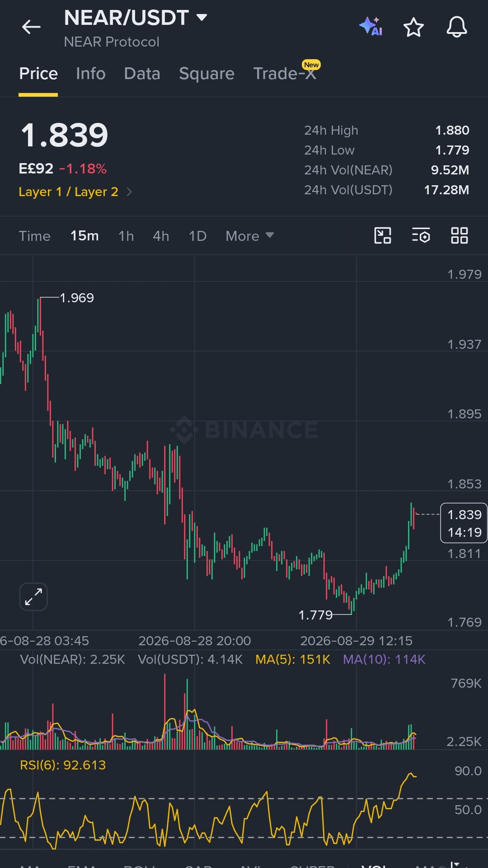This screenshot has height=868, width=488.
Task: Add NEAR/USDT to favorites with star
Action: pos(413,27)
